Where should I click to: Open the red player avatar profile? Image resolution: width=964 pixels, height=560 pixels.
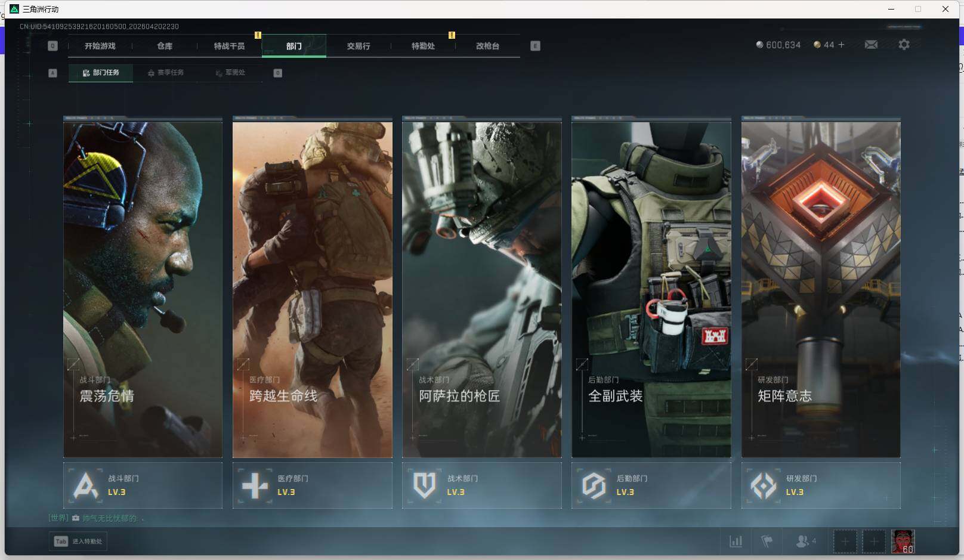(903, 542)
